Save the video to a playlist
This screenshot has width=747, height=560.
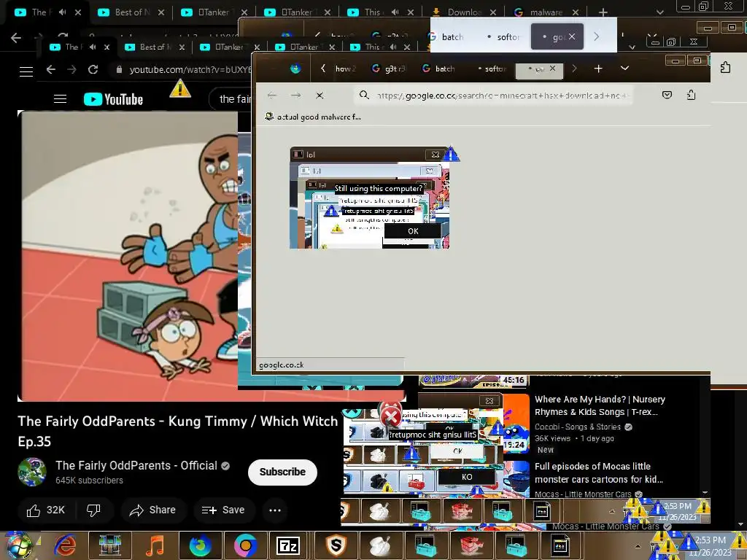click(x=223, y=510)
